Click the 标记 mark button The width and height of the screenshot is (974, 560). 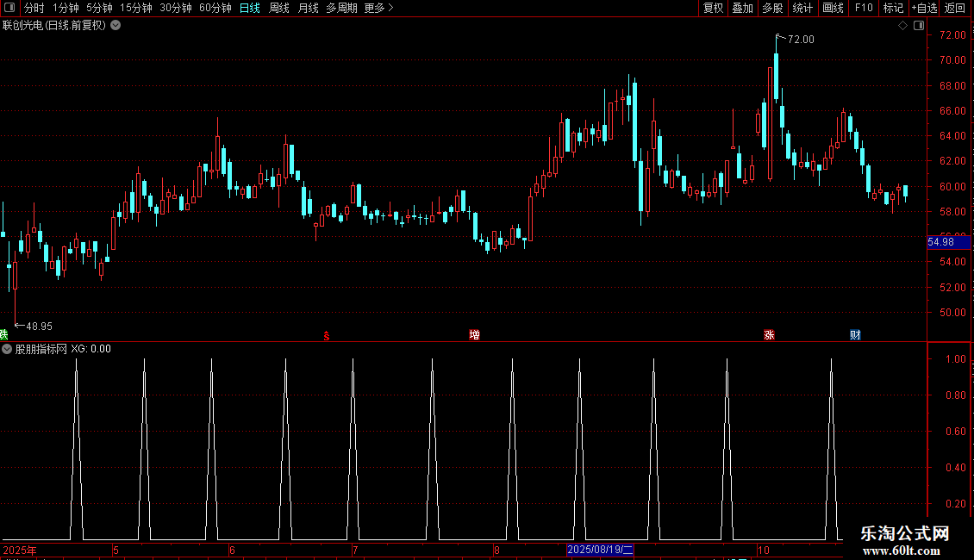pyautogui.click(x=893, y=8)
